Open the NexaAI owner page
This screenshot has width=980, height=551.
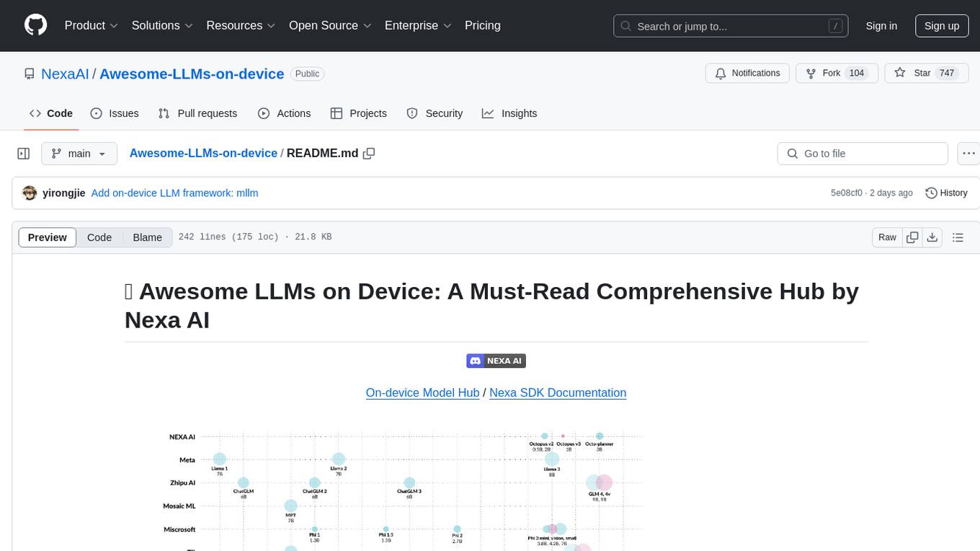[x=65, y=74]
